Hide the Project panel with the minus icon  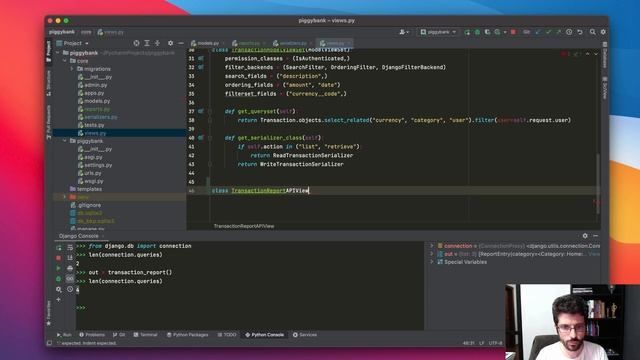pyautogui.click(x=181, y=43)
